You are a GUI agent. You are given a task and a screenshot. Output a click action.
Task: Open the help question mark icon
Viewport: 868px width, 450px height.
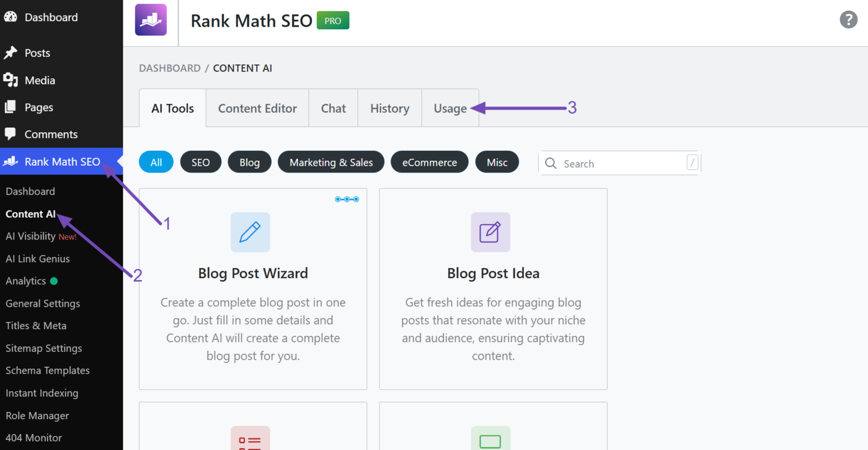(x=848, y=19)
